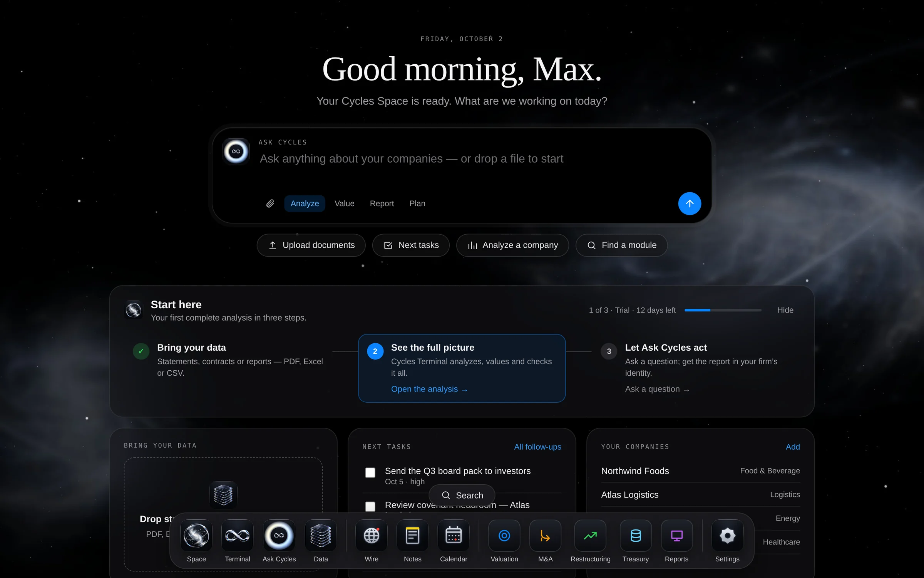Image resolution: width=924 pixels, height=578 pixels.
Task: Open the Wire globe icon
Action: [372, 536]
